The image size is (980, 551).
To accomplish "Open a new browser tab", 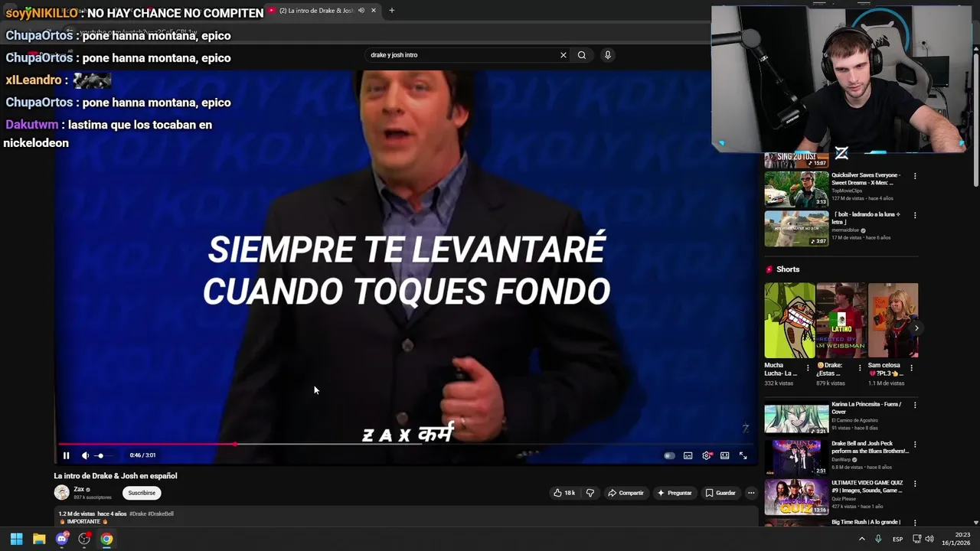I will pyautogui.click(x=391, y=11).
